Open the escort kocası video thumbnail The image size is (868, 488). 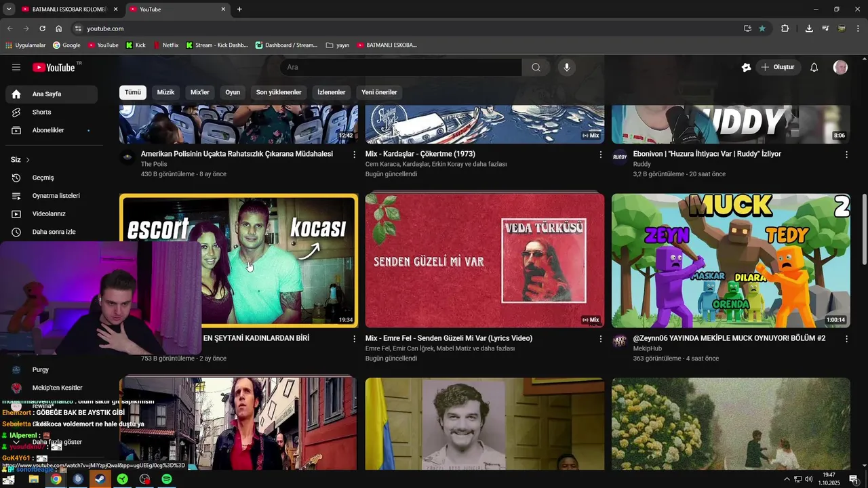tap(239, 261)
